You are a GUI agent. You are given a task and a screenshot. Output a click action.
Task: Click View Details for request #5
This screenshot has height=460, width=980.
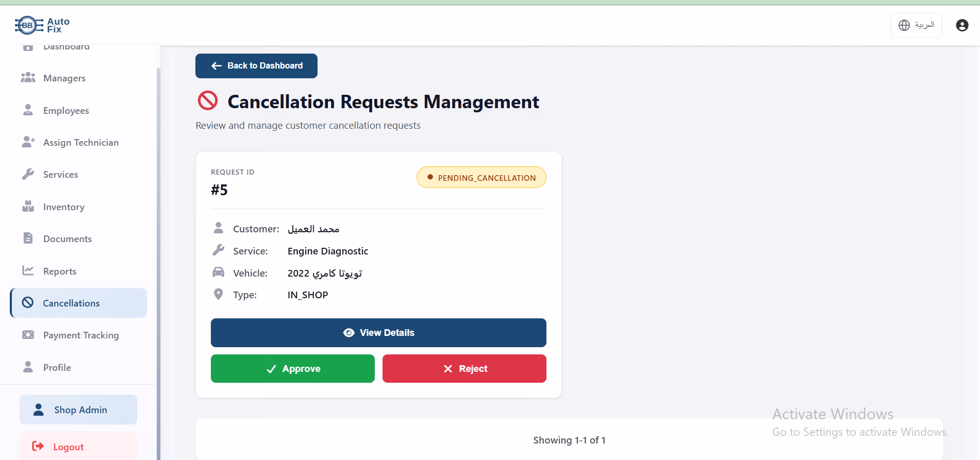tap(378, 333)
